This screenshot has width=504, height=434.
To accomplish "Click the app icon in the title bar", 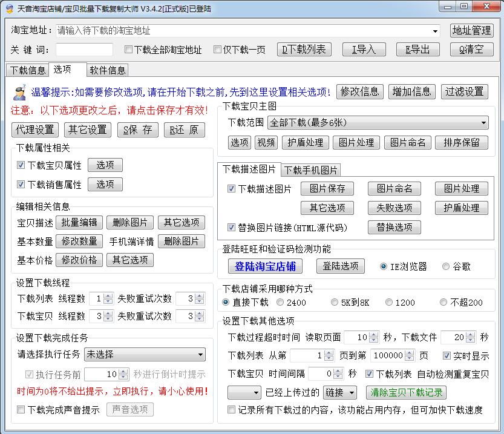I will (x=9, y=8).
